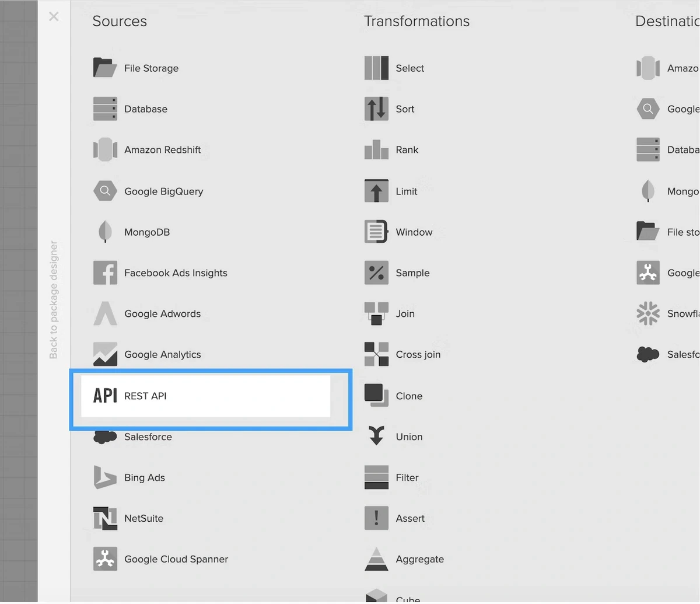700x604 pixels.
Task: Select the MongoDB destination leaf icon
Action: (648, 191)
